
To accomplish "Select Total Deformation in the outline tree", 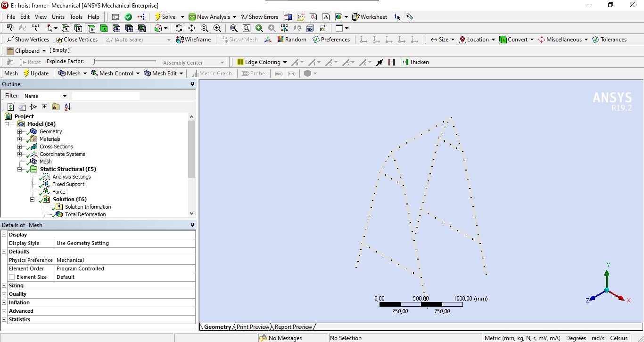I will (x=85, y=214).
